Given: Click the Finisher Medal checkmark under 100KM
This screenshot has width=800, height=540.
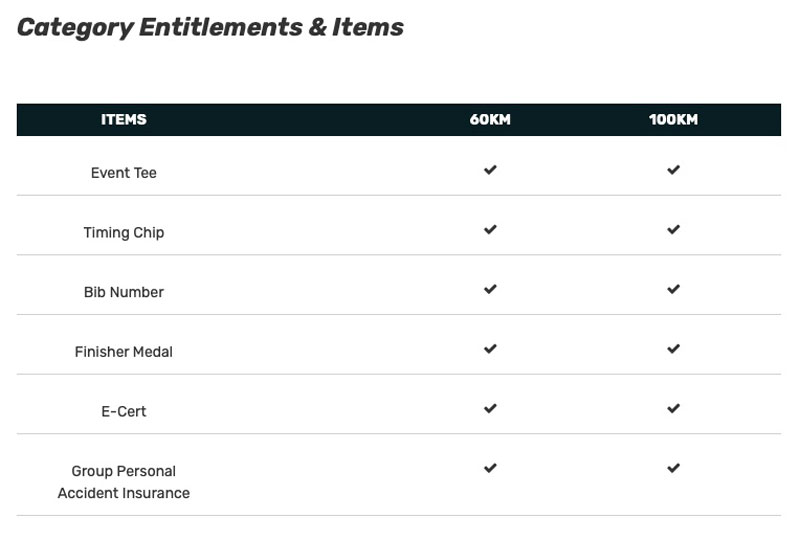Looking at the screenshot, I should tap(673, 349).
